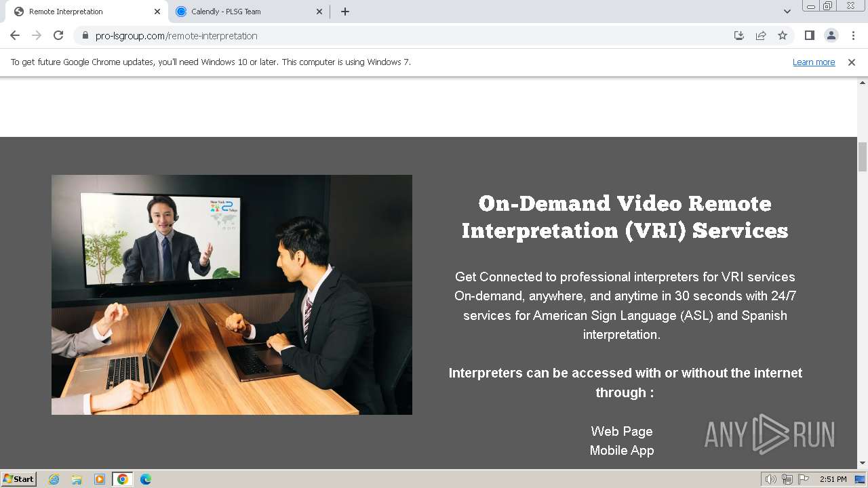Open the media player taskbar icon
The width and height of the screenshot is (868, 488).
100,479
